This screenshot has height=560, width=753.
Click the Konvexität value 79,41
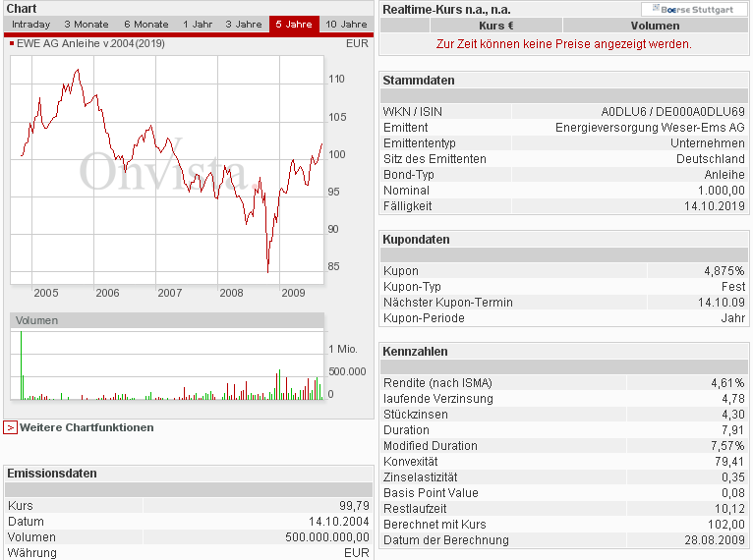click(x=729, y=462)
